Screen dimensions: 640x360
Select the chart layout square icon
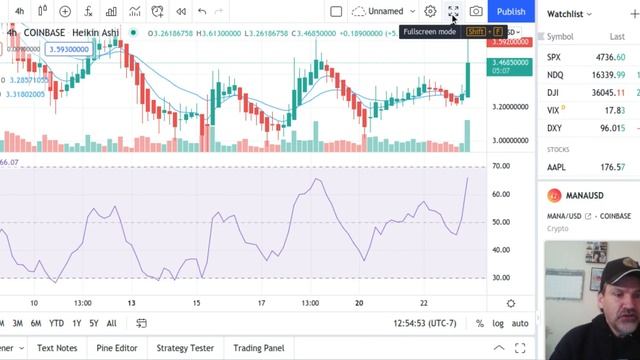336,11
